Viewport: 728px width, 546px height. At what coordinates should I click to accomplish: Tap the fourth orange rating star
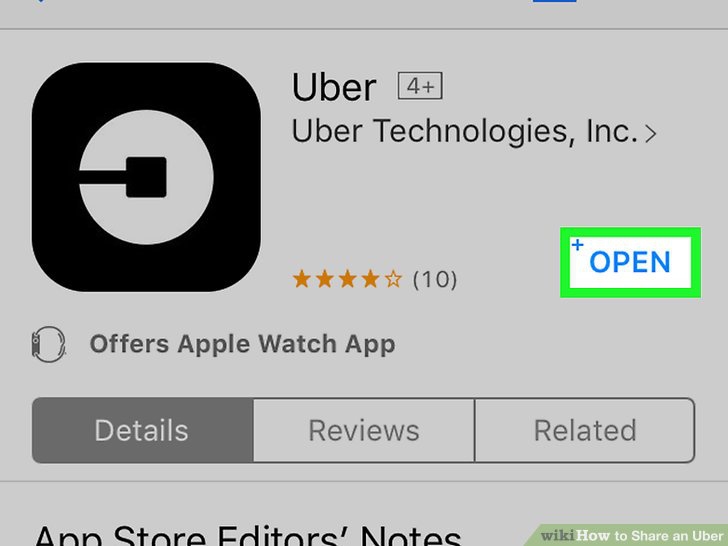click(370, 279)
